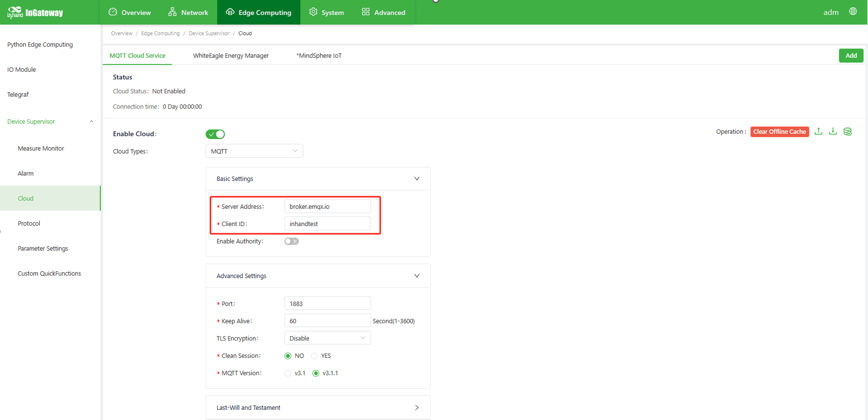The image size is (868, 420).
Task: Turn off the Enable Cloud switch
Action: 215,134
